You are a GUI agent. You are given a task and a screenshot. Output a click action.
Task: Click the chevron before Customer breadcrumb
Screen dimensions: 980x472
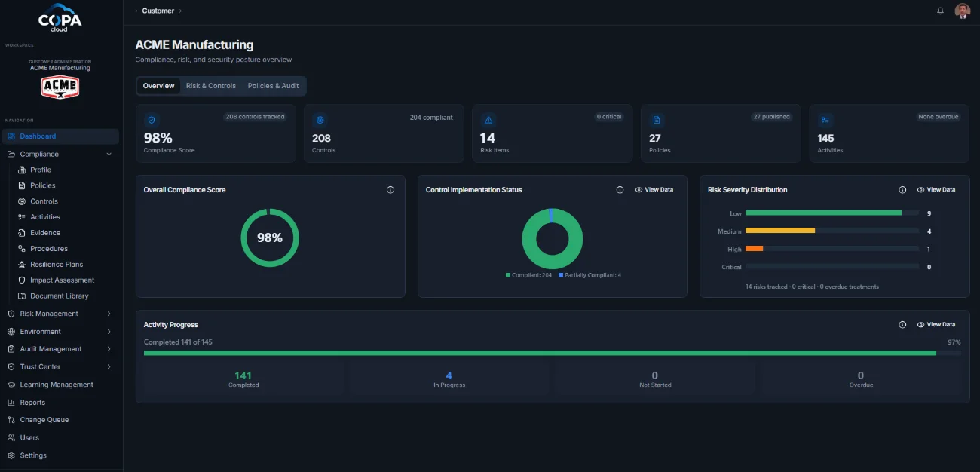click(x=136, y=11)
